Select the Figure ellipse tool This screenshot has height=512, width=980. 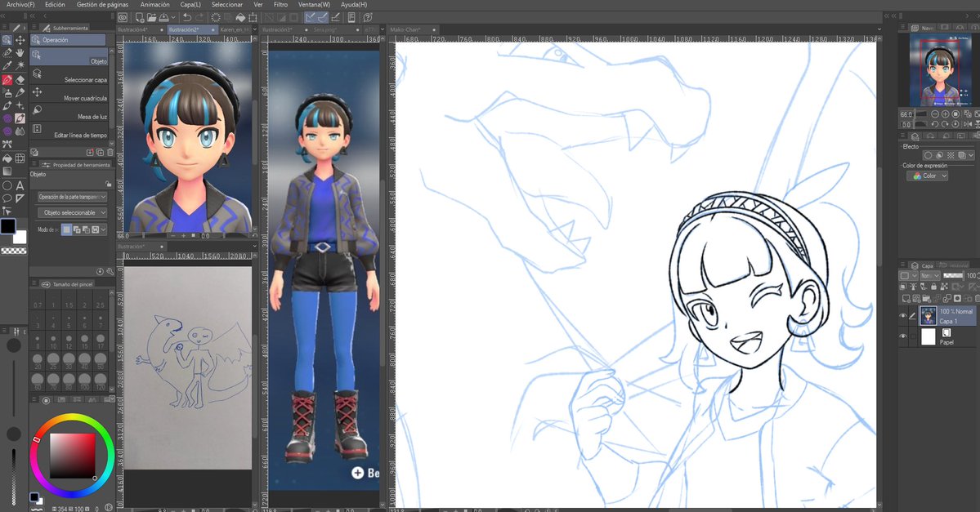coord(7,185)
